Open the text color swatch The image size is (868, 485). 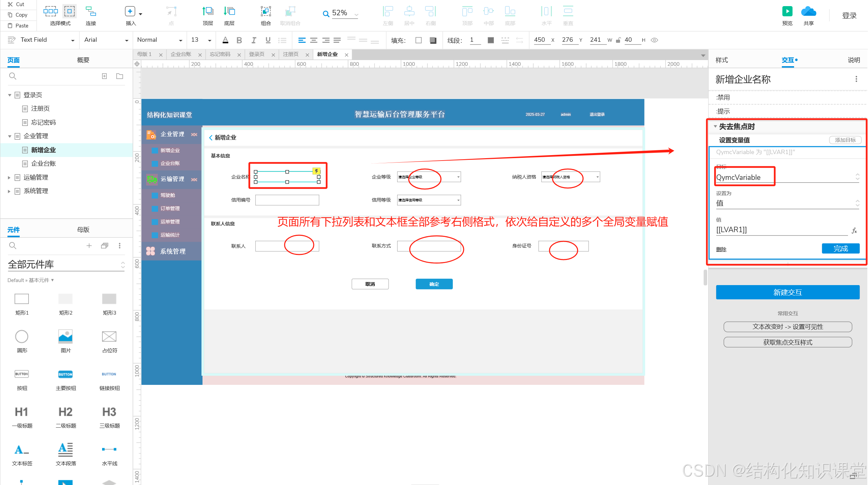coord(225,40)
